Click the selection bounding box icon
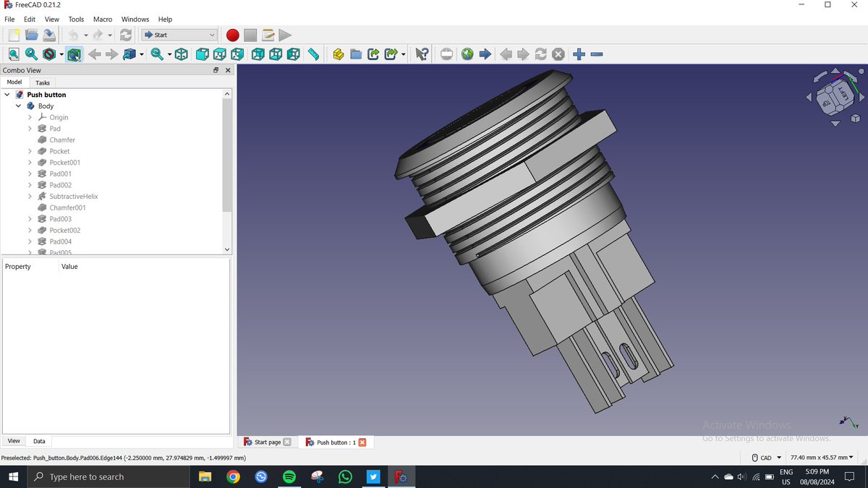Image resolution: width=868 pixels, height=488 pixels. (x=74, y=54)
